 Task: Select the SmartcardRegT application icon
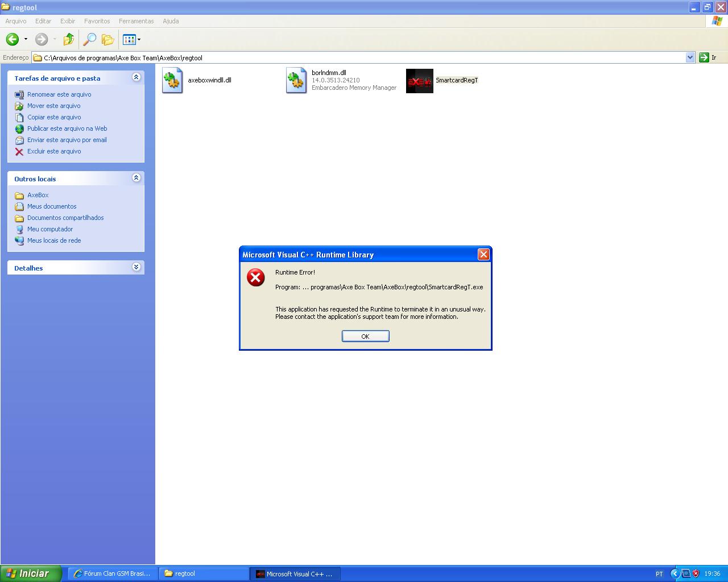419,81
